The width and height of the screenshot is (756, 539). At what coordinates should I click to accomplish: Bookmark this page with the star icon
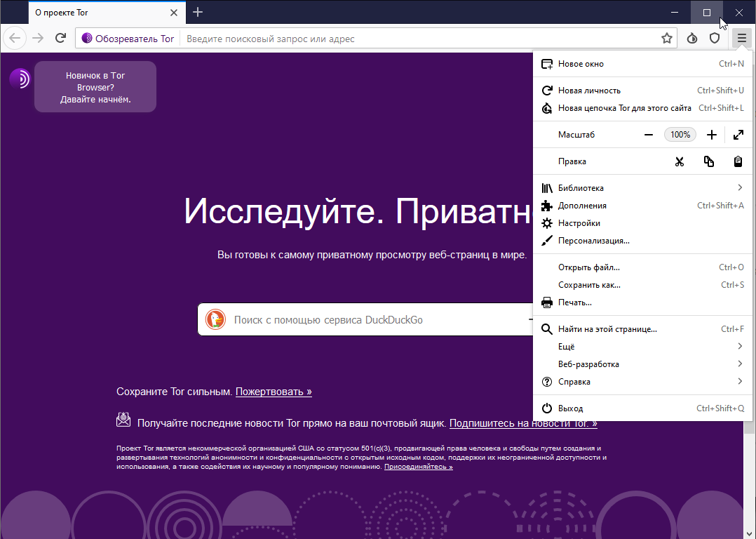point(666,38)
